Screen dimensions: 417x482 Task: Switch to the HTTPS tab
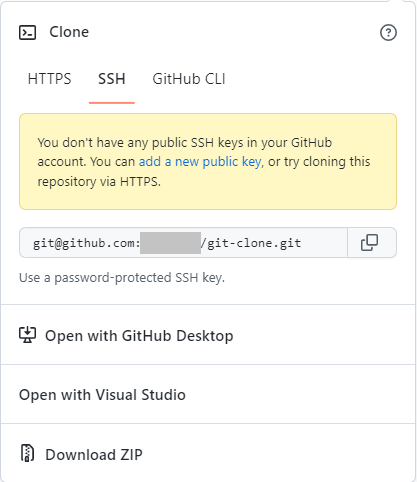point(49,79)
